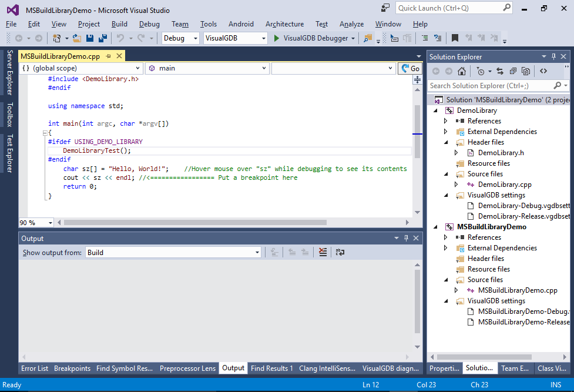Open the Debug configuration dropdown
The image size is (574, 392).
180,38
